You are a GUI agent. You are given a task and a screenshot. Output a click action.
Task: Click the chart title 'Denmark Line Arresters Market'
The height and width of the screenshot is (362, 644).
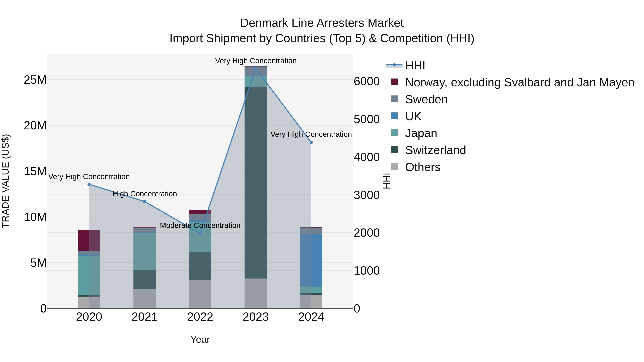322,23
